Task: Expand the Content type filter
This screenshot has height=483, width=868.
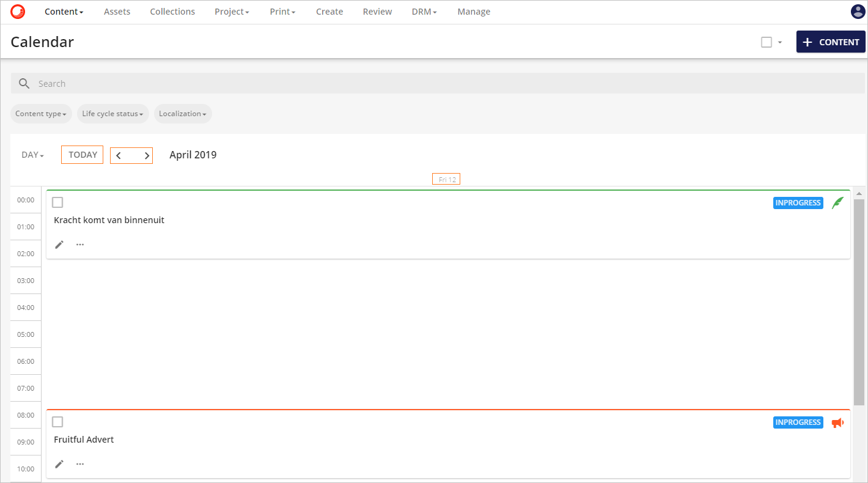Action: (40, 113)
